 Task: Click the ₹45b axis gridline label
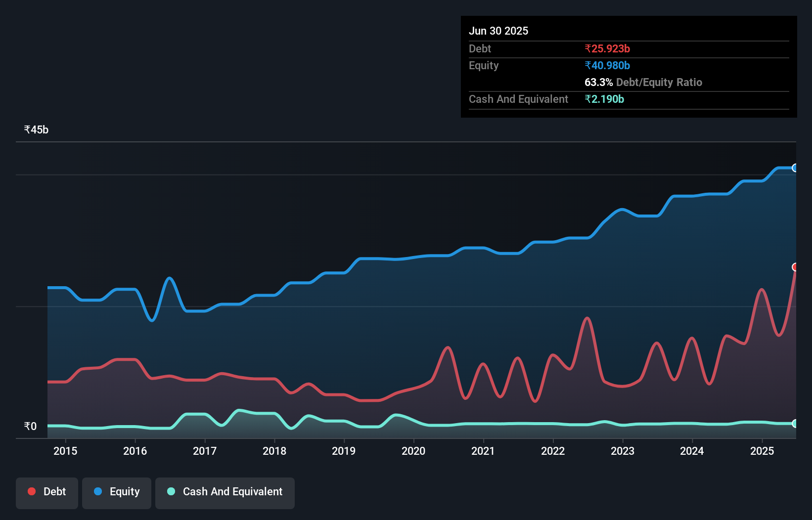(35, 129)
